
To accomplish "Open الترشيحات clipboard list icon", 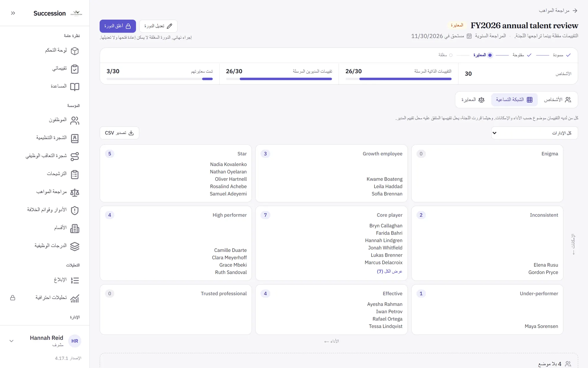I will [x=75, y=174].
